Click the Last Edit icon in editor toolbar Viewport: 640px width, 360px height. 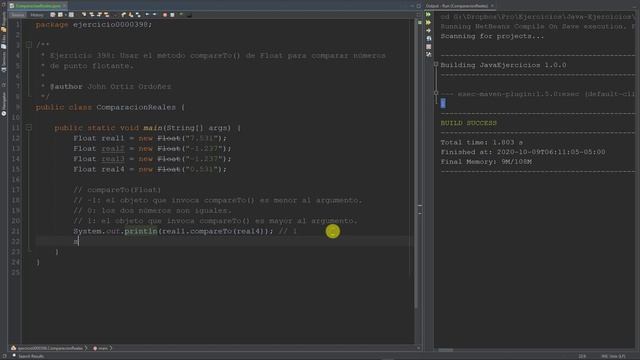click(x=53, y=15)
